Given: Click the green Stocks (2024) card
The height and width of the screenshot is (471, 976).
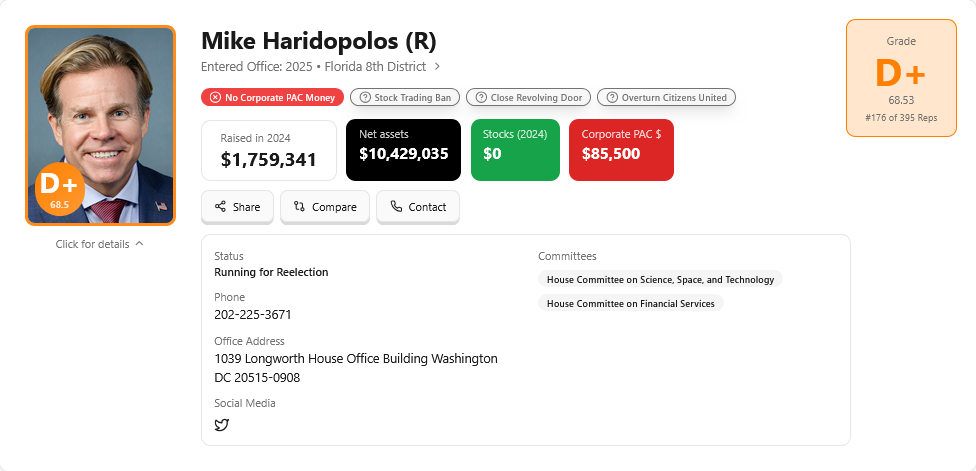Looking at the screenshot, I should pos(514,150).
